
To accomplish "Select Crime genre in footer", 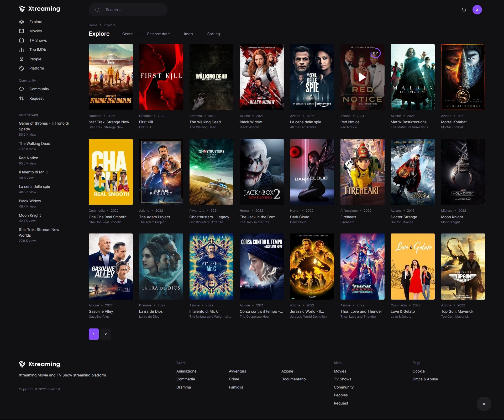I will click(x=234, y=379).
